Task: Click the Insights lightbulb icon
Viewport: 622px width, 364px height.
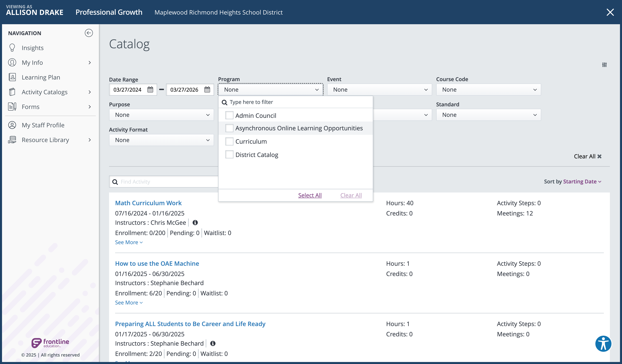Action: coord(12,48)
